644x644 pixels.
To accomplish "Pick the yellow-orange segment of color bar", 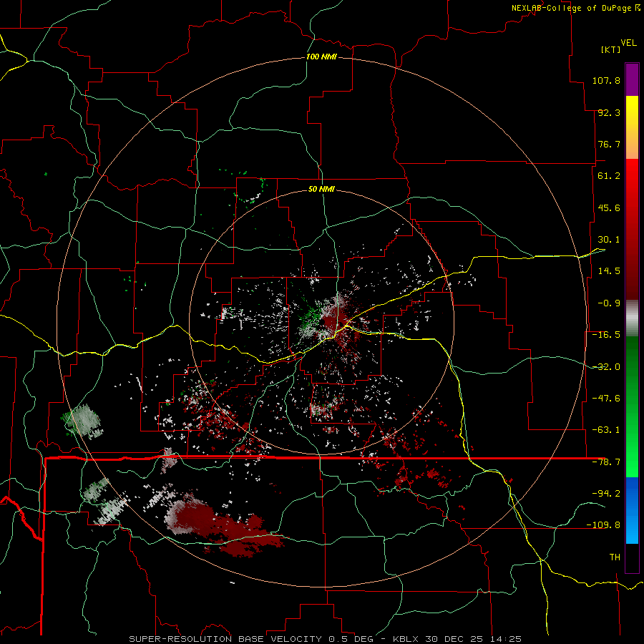I will 632,127.
